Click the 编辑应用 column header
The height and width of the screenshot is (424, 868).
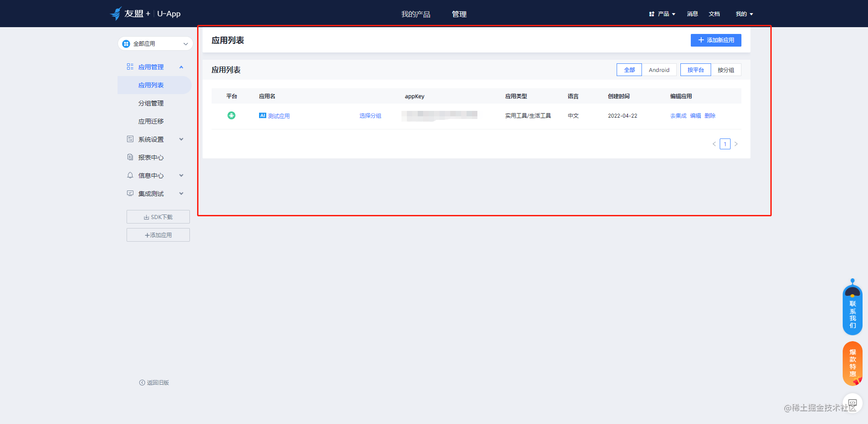(x=681, y=96)
